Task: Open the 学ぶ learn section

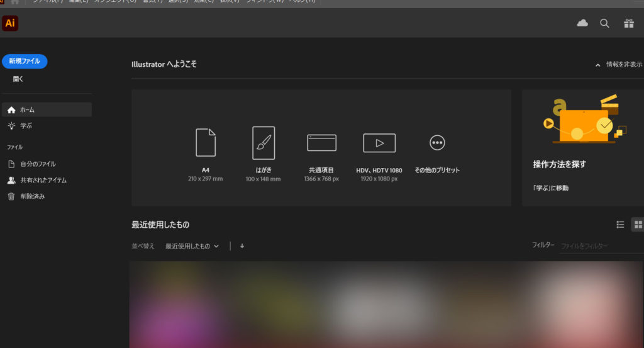Action: coord(26,126)
